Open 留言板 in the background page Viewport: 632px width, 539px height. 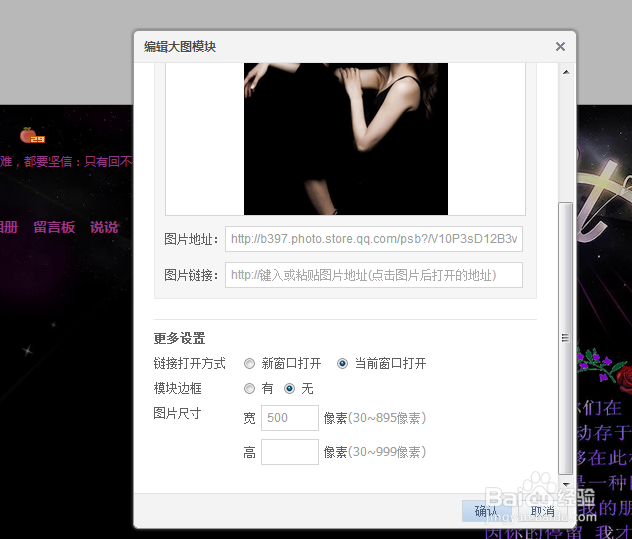click(54, 227)
